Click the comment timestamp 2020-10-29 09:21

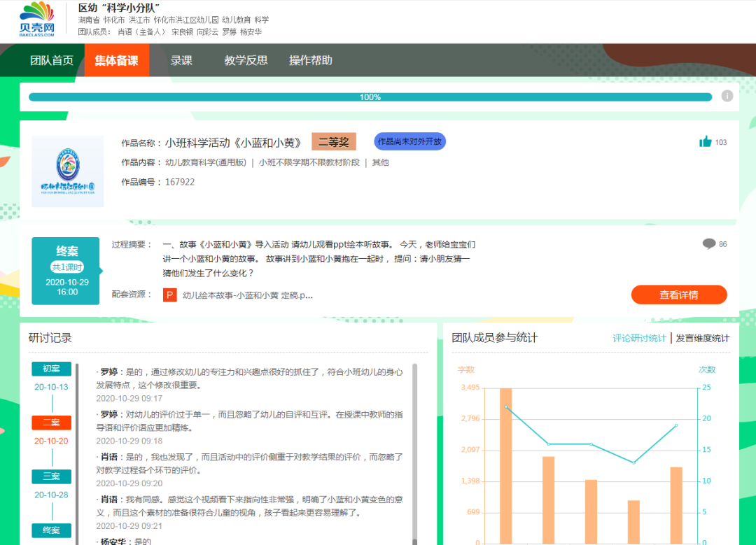tap(129, 525)
